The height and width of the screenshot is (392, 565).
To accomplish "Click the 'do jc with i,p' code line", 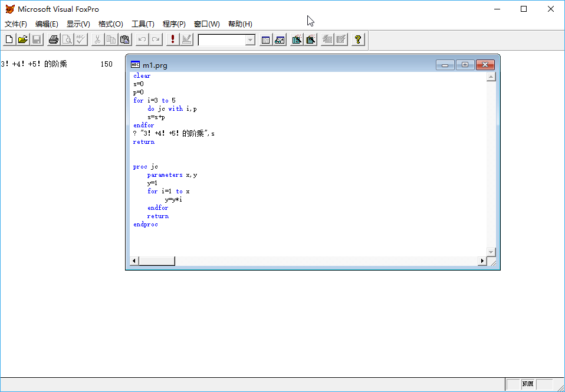I will pos(172,109).
